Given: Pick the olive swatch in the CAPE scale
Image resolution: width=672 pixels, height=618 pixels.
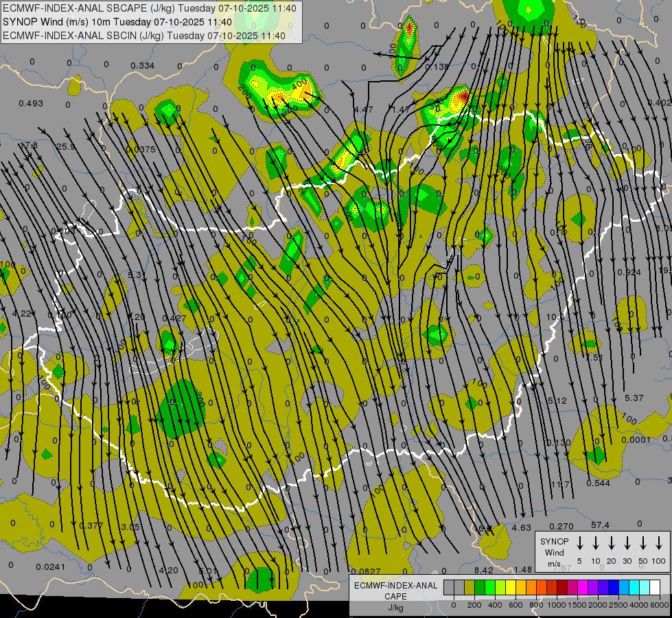Looking at the screenshot, I should coord(470,587).
